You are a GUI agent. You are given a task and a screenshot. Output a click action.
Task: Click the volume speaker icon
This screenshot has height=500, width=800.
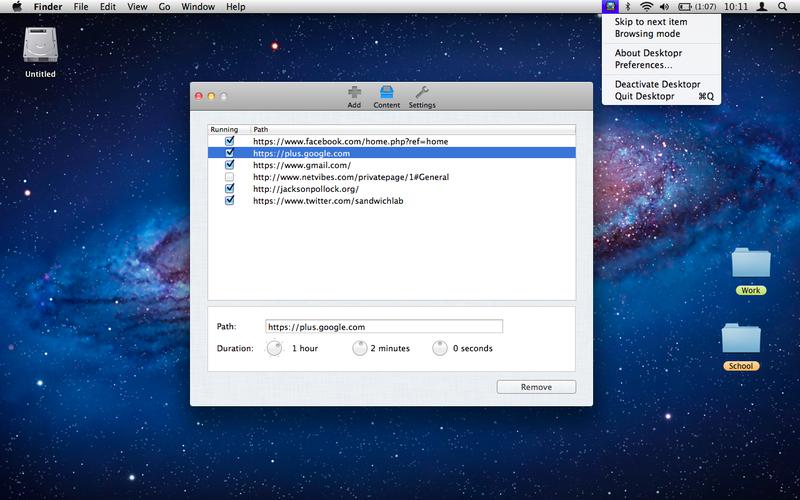pyautogui.click(x=664, y=7)
